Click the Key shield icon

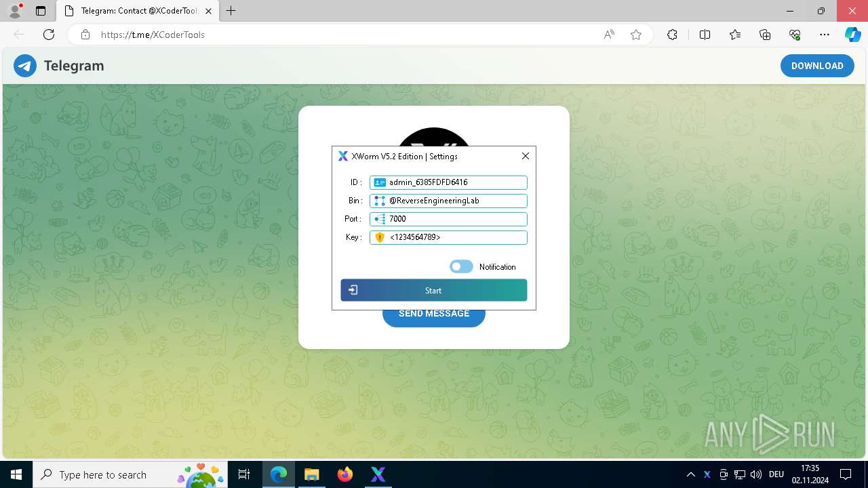[380, 237]
